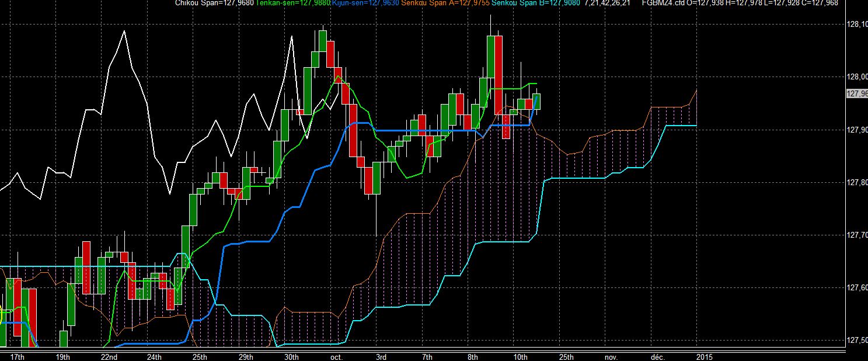The width and height of the screenshot is (868, 361).
Task: Click the 3rd date axis label
Action: tap(381, 356)
